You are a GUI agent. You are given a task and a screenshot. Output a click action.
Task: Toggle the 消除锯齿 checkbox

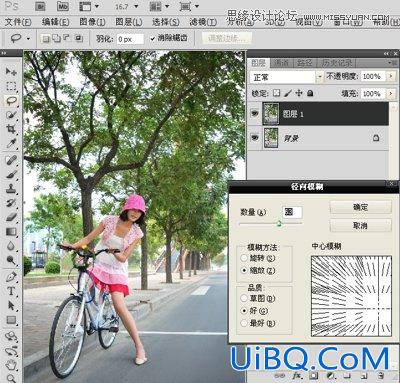[153, 39]
